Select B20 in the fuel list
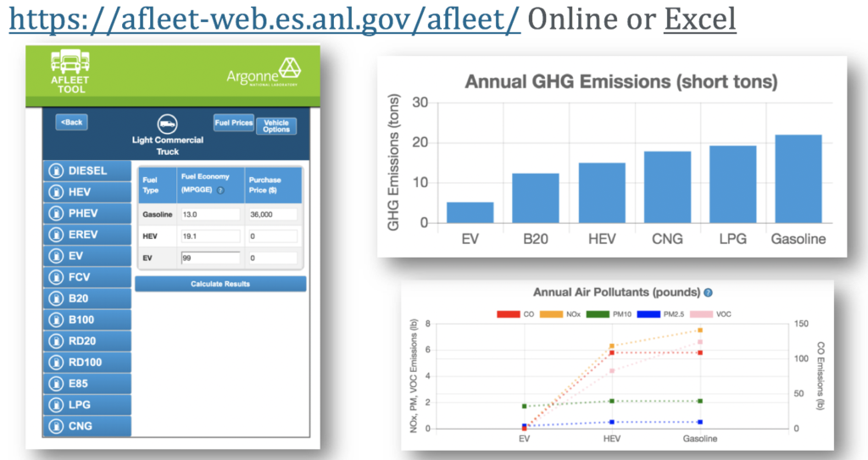Image resolution: width=868 pixels, height=460 pixels. tap(87, 298)
